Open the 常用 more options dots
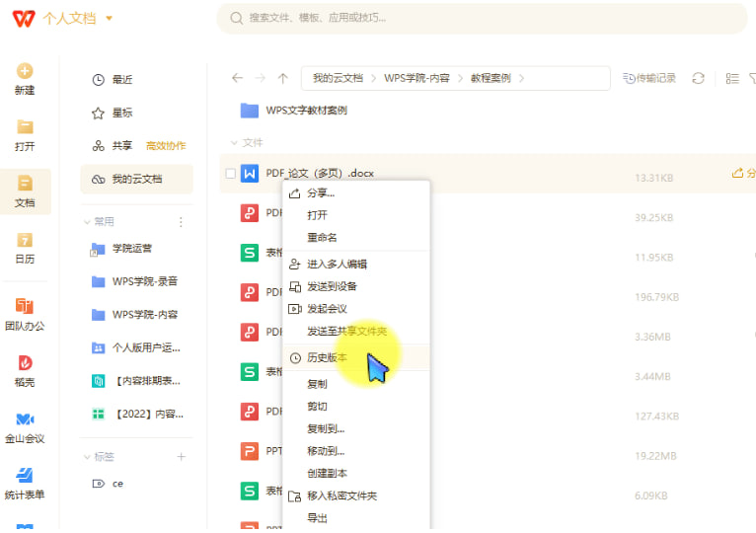 click(181, 222)
